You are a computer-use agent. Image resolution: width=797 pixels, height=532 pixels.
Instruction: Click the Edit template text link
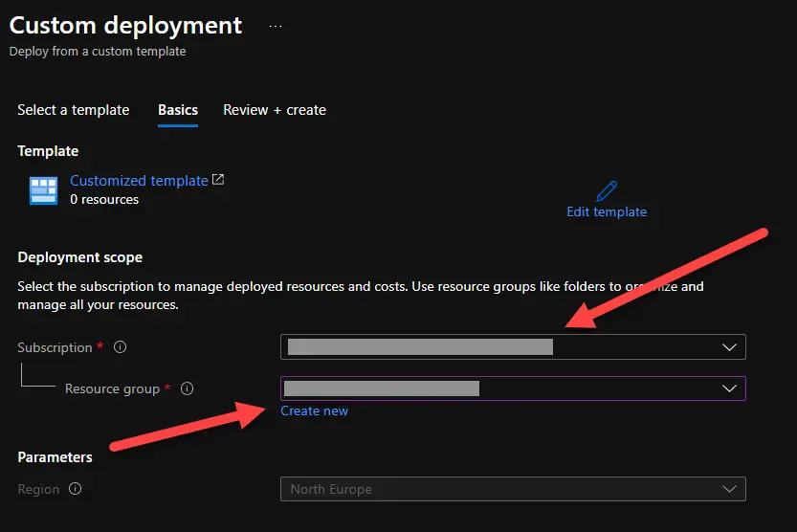pos(607,211)
